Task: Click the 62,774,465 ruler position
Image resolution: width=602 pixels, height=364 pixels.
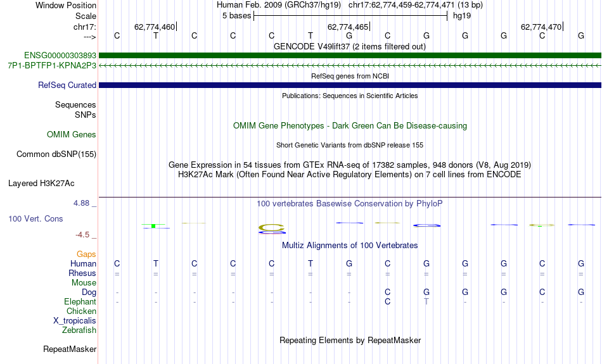Action: 347,27
